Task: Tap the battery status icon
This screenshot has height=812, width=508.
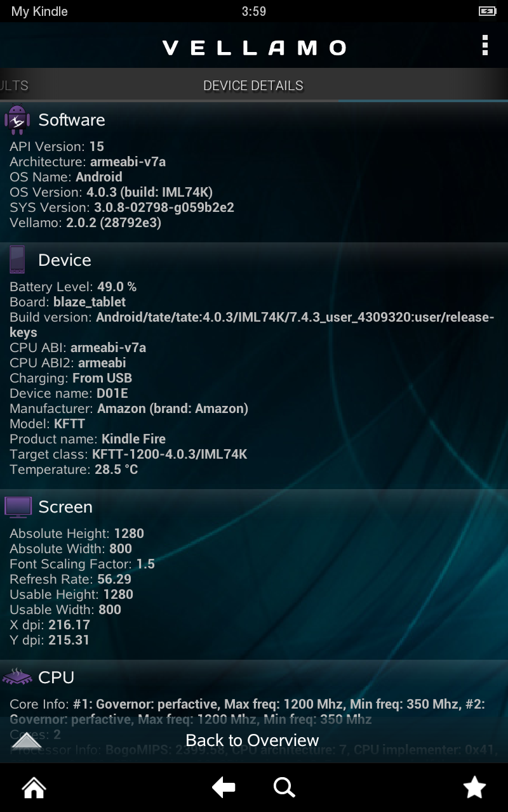Action: [487, 11]
